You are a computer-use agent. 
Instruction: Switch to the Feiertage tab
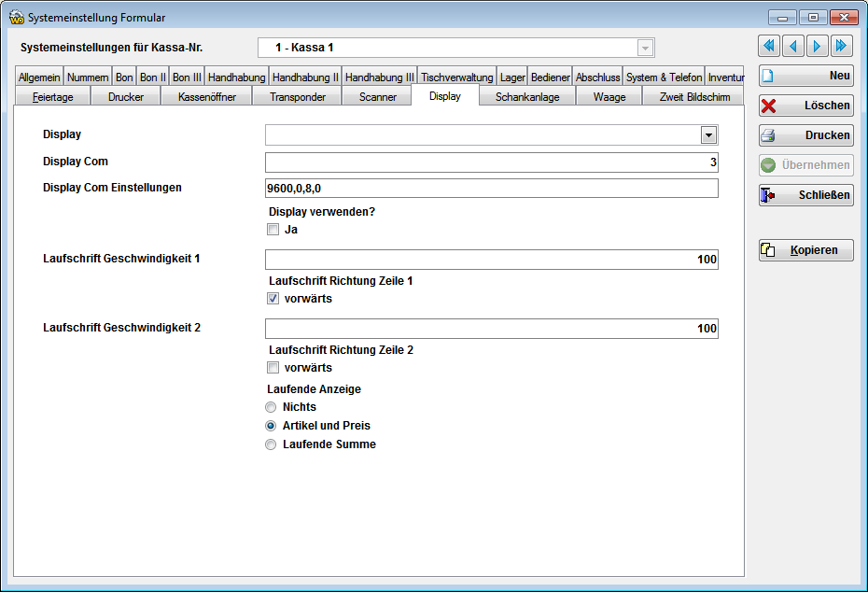[x=53, y=97]
